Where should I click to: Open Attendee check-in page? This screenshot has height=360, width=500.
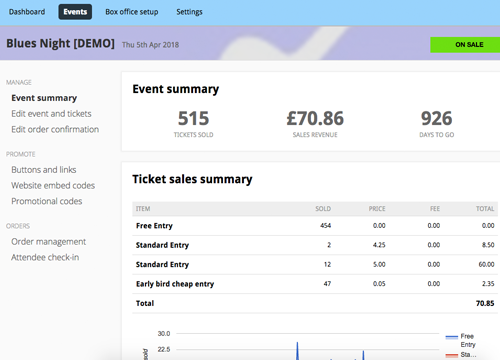(x=45, y=257)
